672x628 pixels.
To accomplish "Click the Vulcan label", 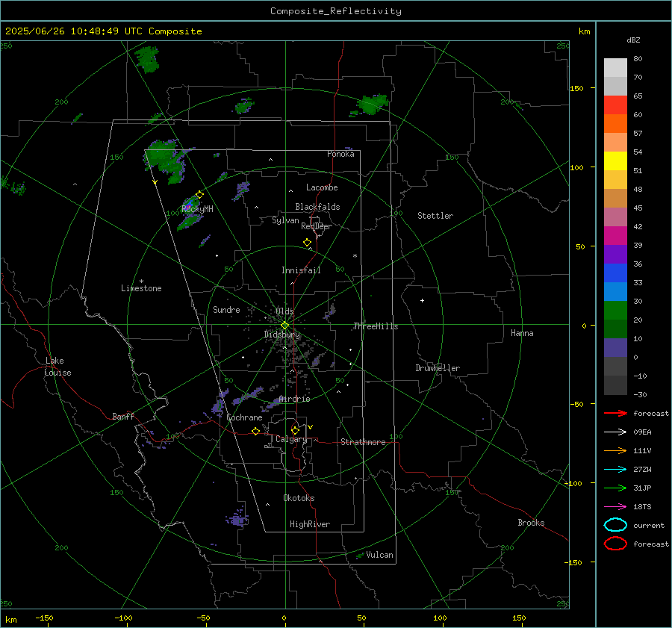I will click(379, 555).
